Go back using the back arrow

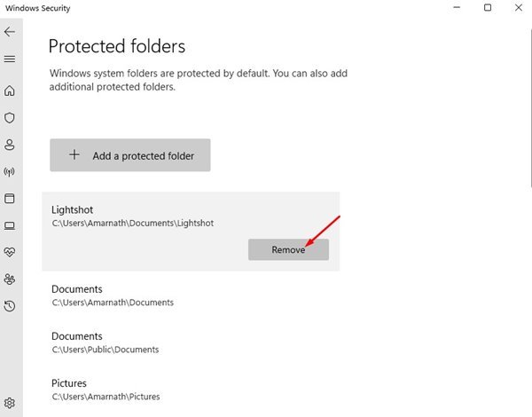(10, 32)
